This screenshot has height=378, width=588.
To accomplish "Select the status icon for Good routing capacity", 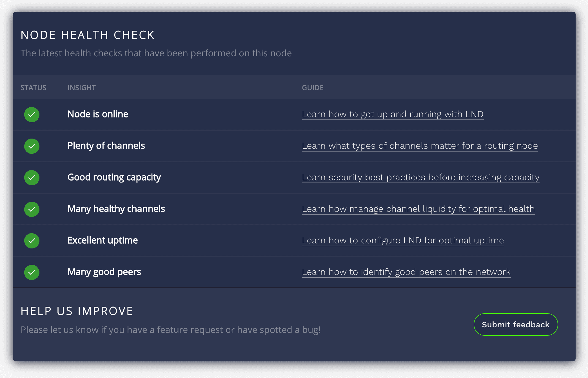I will point(32,178).
